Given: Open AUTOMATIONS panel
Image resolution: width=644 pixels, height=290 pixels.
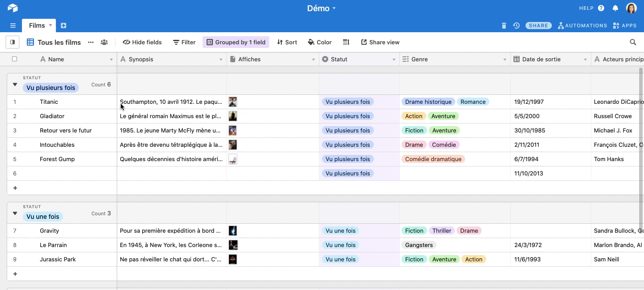Looking at the screenshot, I should click(x=582, y=26).
